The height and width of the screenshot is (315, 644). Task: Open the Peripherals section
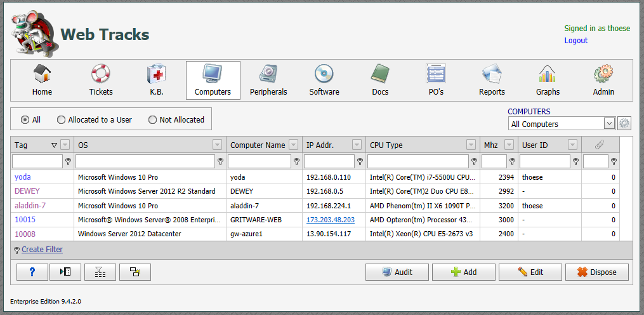coord(268,81)
